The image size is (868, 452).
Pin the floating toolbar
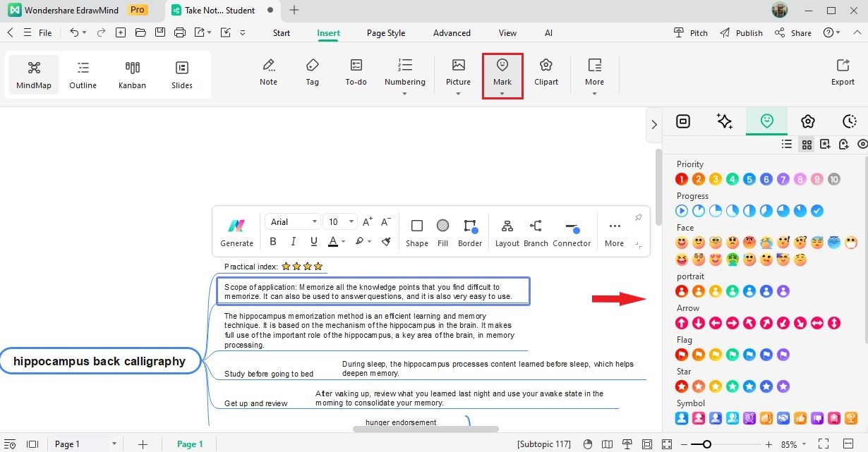[638, 217]
